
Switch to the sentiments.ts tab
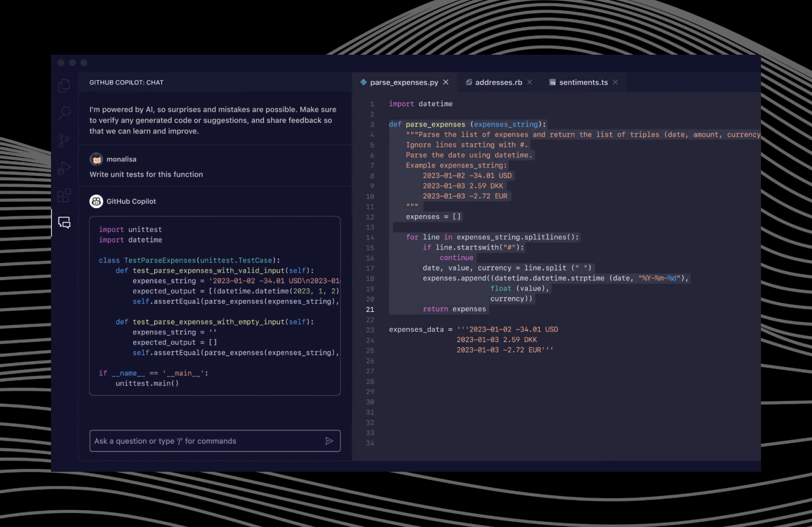coord(583,82)
